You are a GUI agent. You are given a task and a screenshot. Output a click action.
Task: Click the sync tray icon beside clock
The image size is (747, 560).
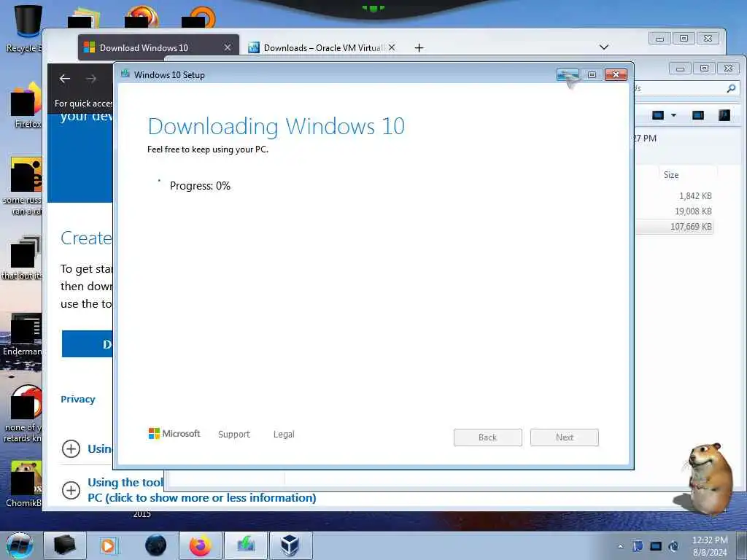(673, 546)
